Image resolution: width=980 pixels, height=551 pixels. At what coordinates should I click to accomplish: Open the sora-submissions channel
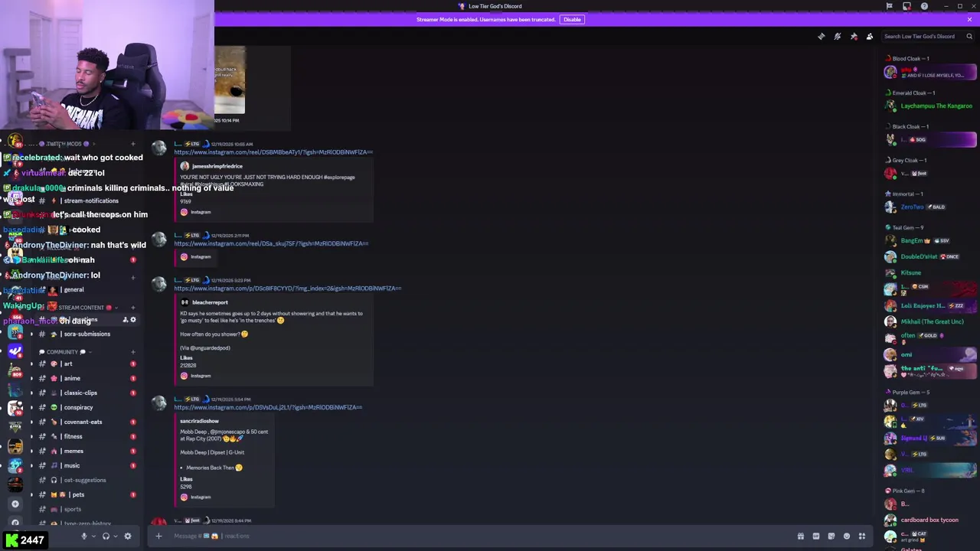coord(86,334)
